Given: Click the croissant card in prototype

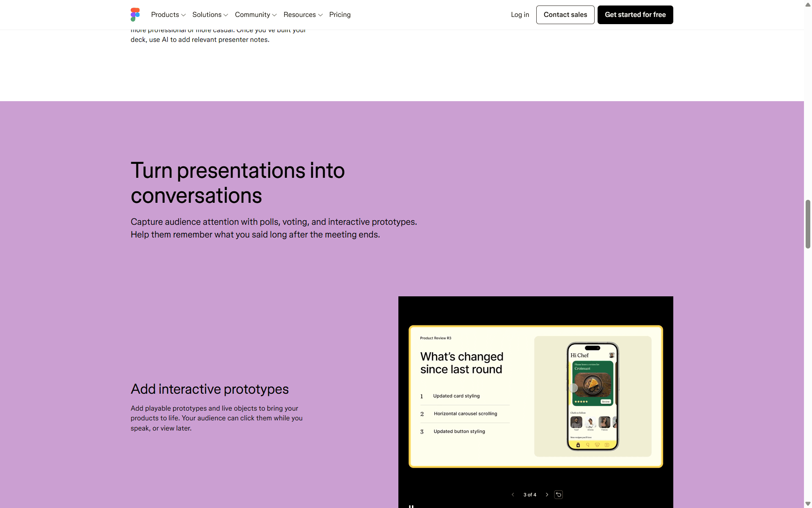Looking at the screenshot, I should (x=593, y=383).
